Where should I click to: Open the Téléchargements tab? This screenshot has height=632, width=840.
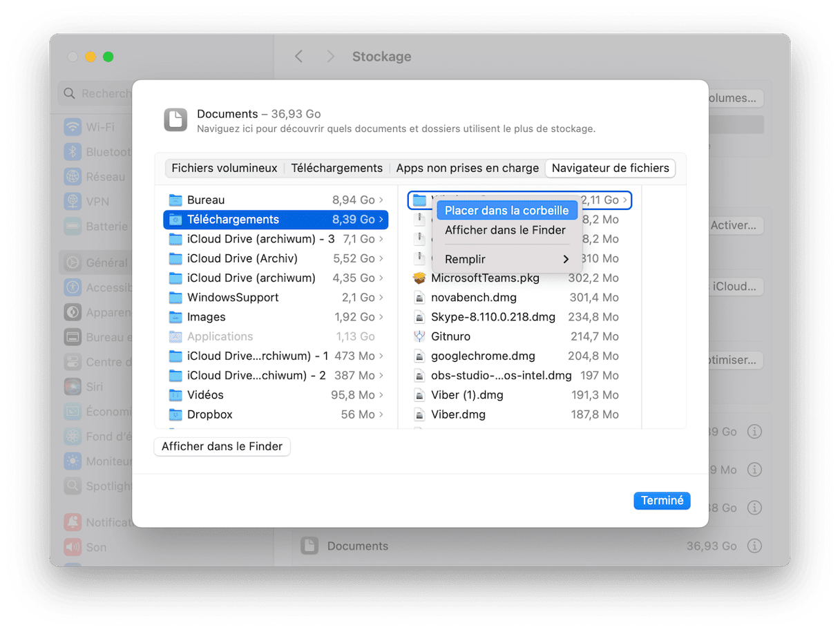tap(336, 168)
